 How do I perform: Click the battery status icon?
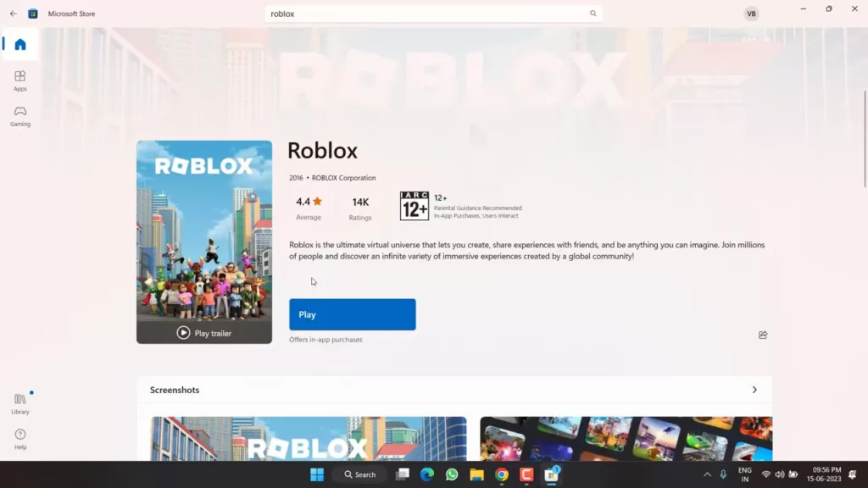pyautogui.click(x=793, y=474)
